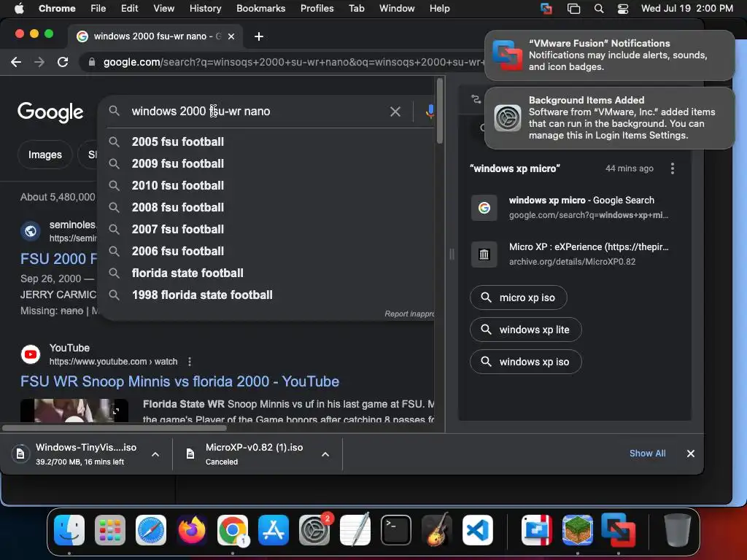
Task: Launch Minecraft from the Dock
Action: [578, 530]
